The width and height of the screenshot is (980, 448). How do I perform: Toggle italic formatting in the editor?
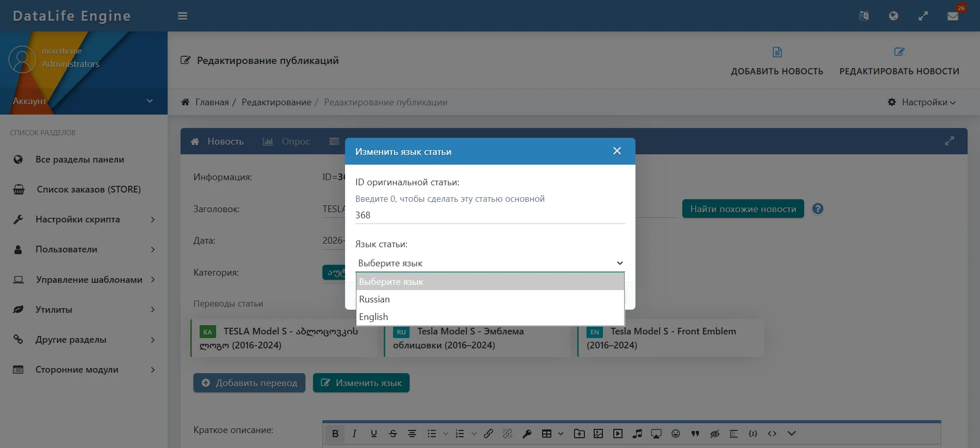pyautogui.click(x=354, y=434)
